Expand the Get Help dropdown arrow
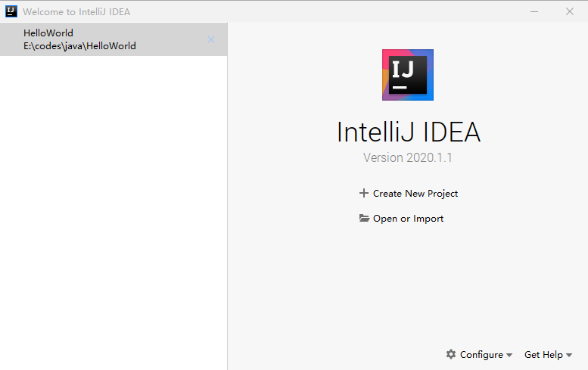Image resolution: width=588 pixels, height=370 pixels. pos(569,355)
